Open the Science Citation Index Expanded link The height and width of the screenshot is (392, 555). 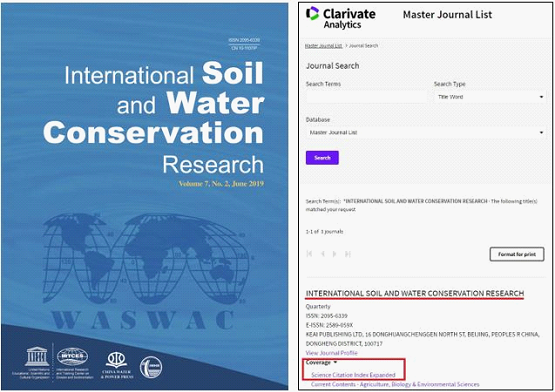click(353, 375)
